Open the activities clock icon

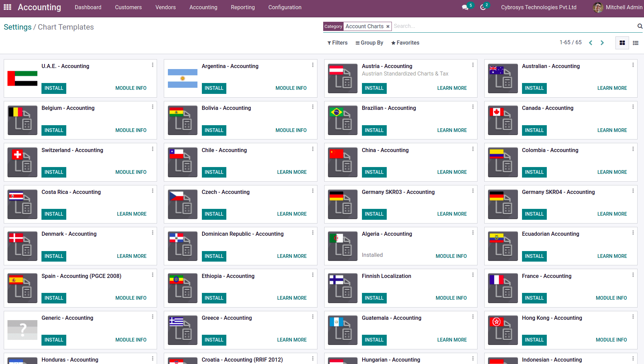[x=483, y=7]
